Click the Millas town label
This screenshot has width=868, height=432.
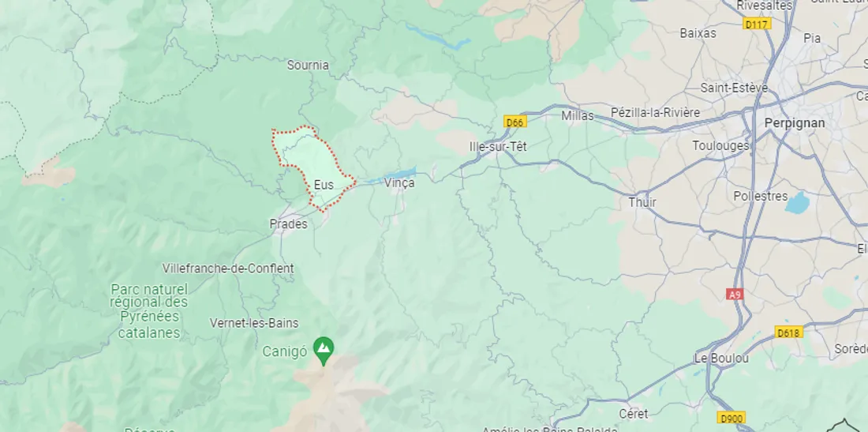tap(578, 116)
